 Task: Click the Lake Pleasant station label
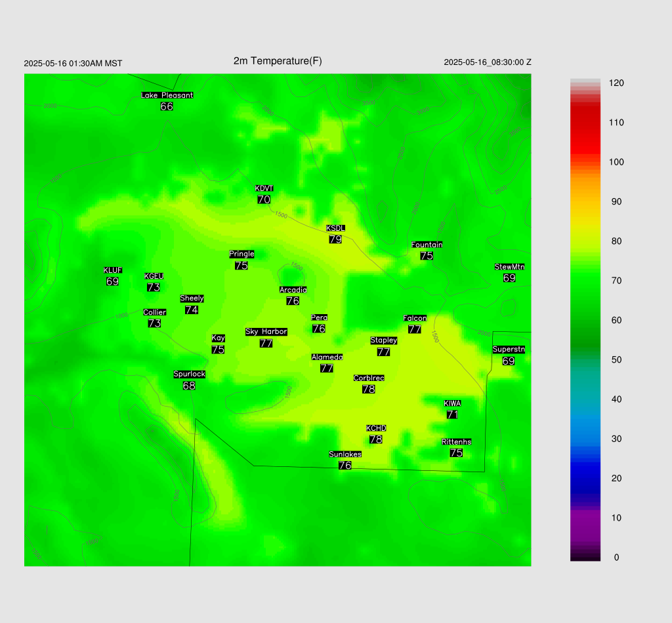tap(167, 95)
